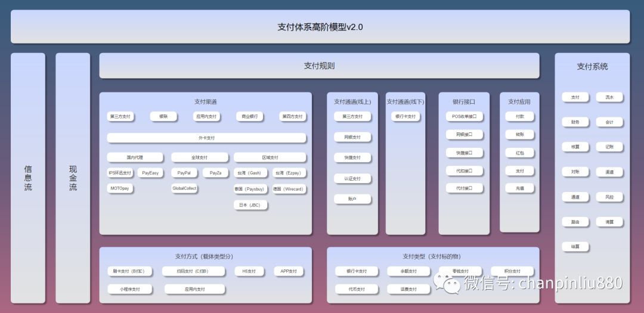Viewport: 644px width, 313px height.
Task: Click the 会计 box
Action: (609, 122)
